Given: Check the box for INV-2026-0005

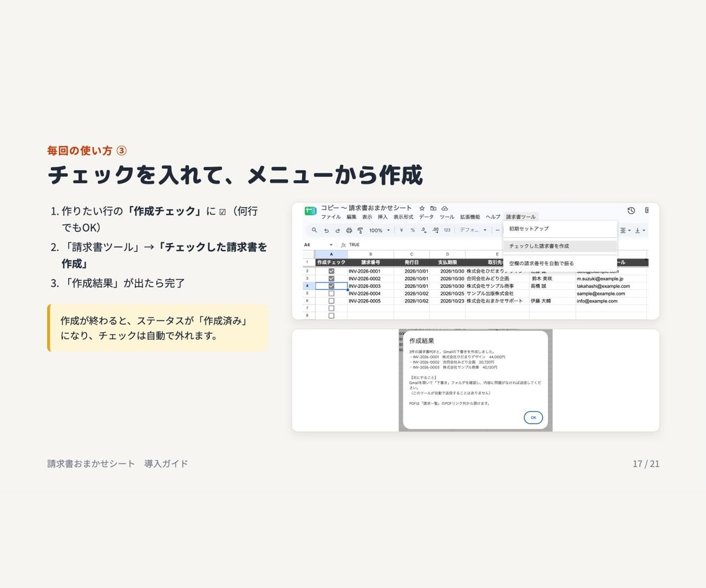Looking at the screenshot, I should coord(331,301).
